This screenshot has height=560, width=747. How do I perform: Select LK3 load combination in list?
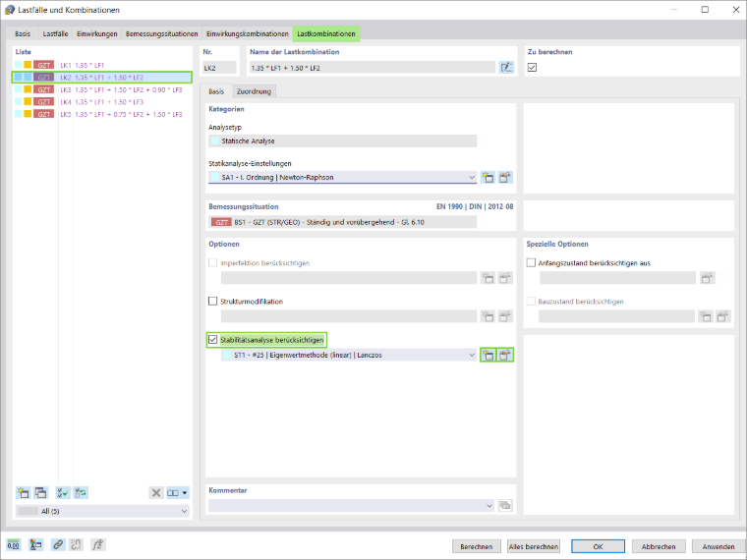click(102, 89)
